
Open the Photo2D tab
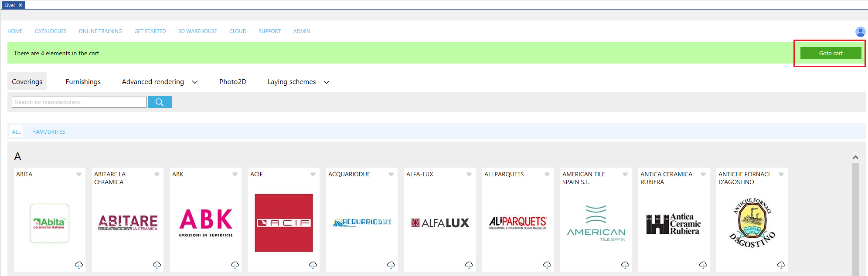pos(233,82)
